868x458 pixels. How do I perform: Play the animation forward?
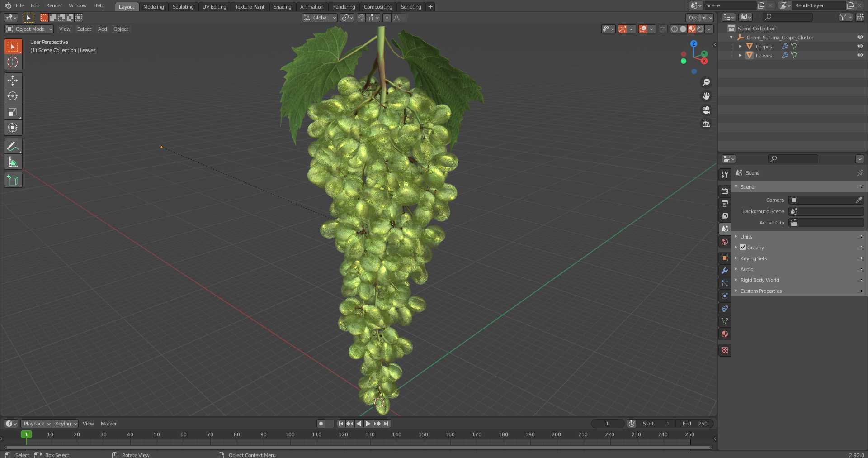(368, 424)
